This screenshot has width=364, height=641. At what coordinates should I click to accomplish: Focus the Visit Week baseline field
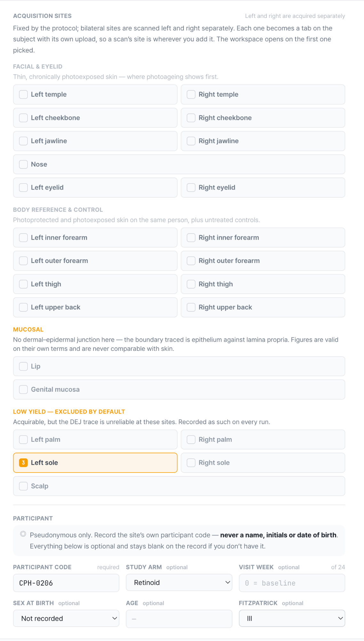pos(292,583)
